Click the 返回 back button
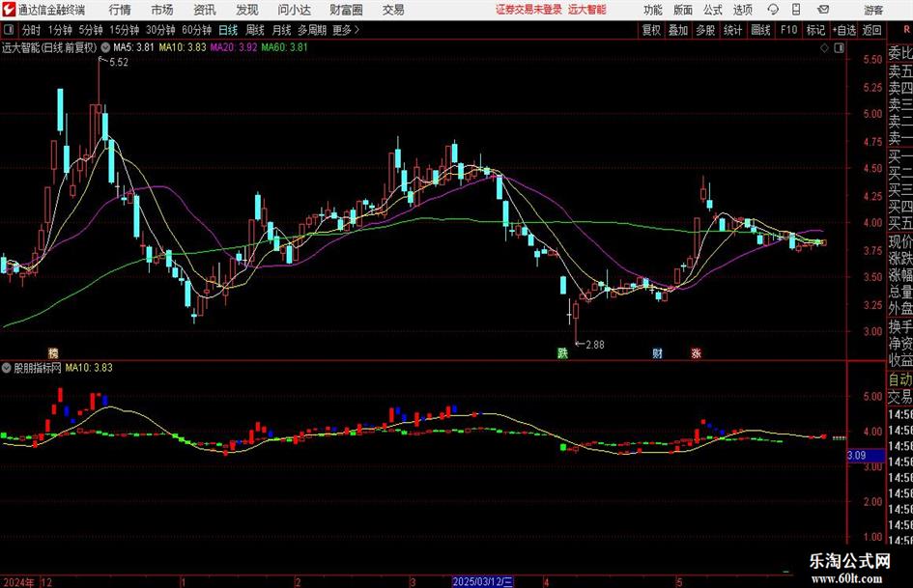Viewport: 913px width, 588px height. pyautogui.click(x=871, y=30)
